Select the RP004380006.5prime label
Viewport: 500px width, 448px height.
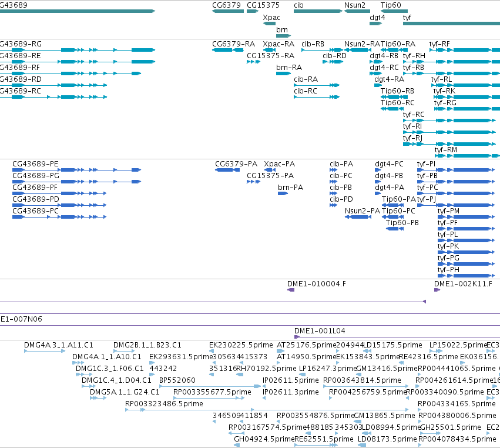457,416
